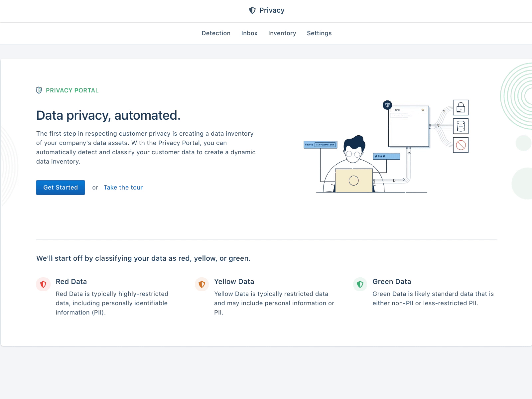Image resolution: width=532 pixels, height=399 pixels.
Task: Select the database icon in the illustration
Action: [461, 126]
